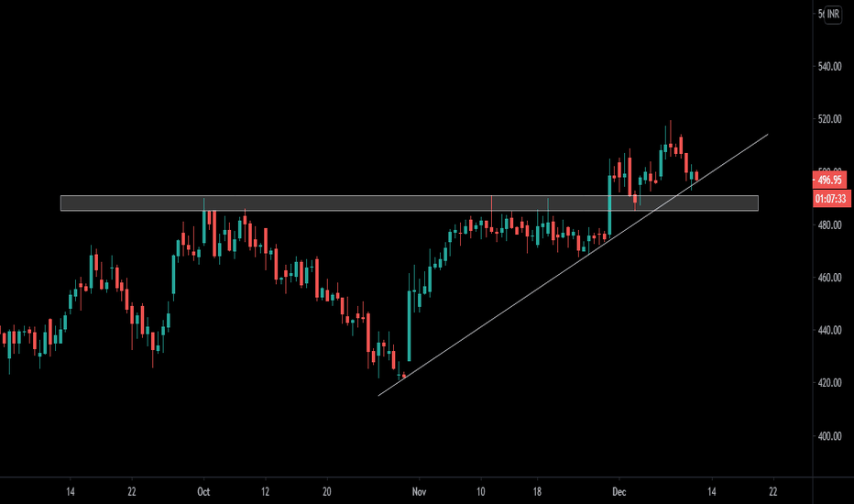Click the 20 date label after Oct
The image size is (854, 504).
click(x=327, y=492)
